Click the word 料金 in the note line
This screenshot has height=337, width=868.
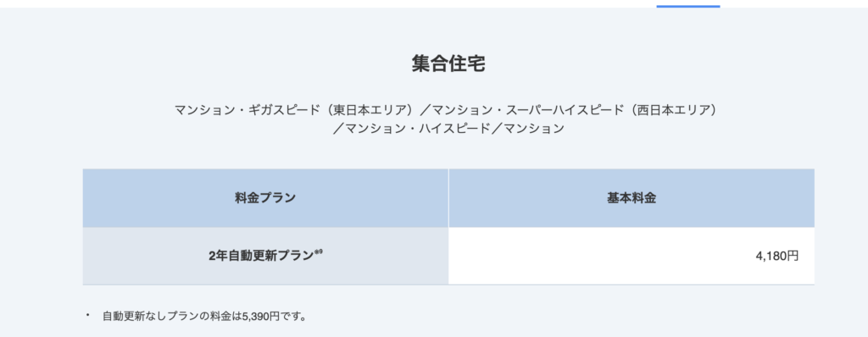tap(221, 317)
